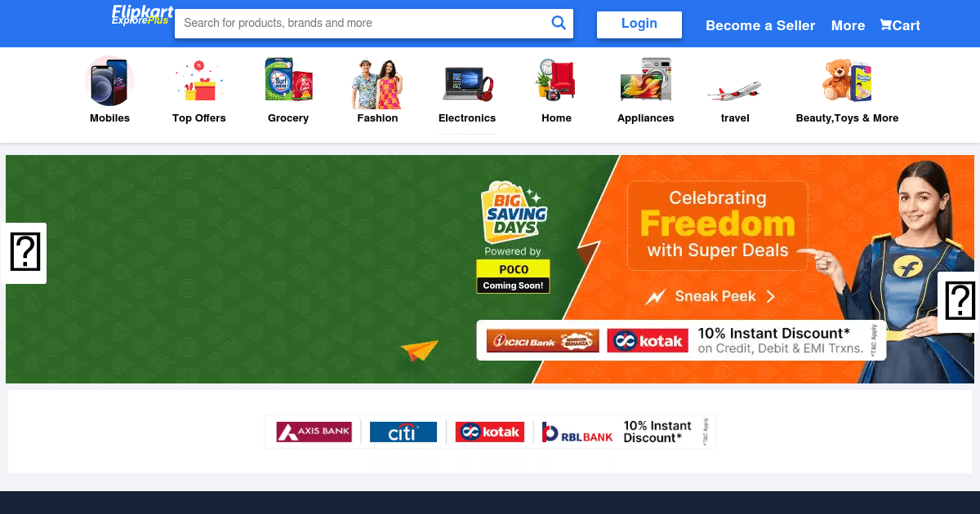
Task: Open the Mobiles category icon
Action: pos(109,82)
